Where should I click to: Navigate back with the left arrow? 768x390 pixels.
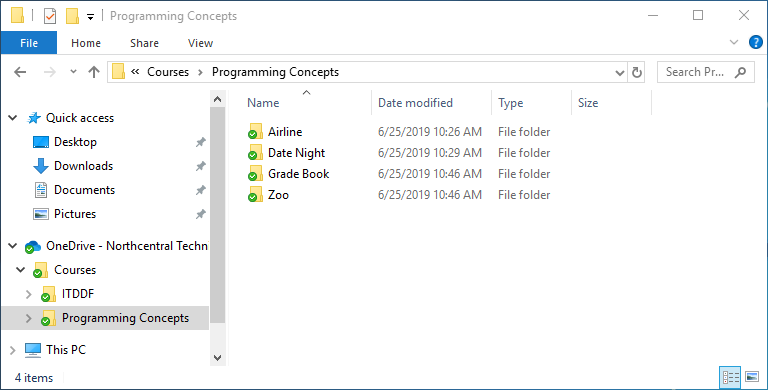20,72
